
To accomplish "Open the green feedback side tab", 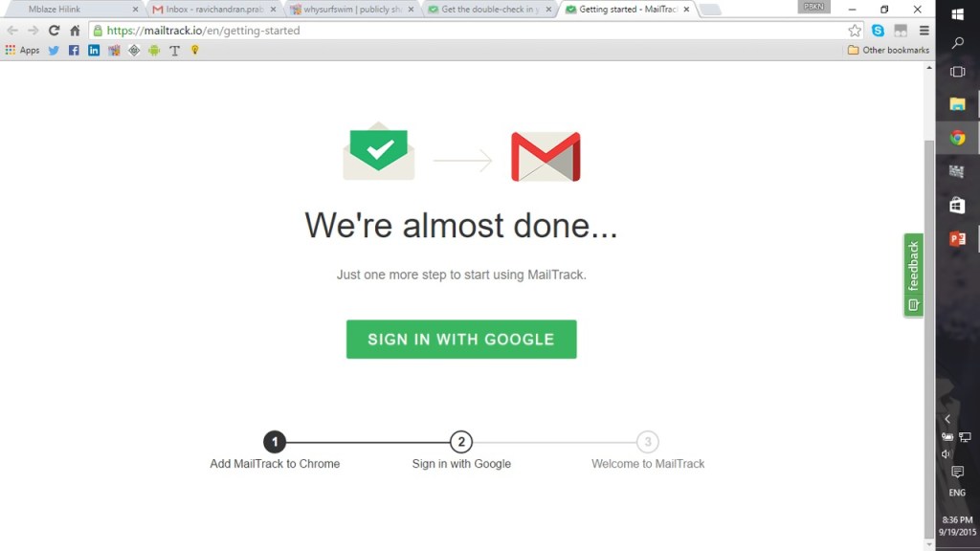I will point(913,275).
